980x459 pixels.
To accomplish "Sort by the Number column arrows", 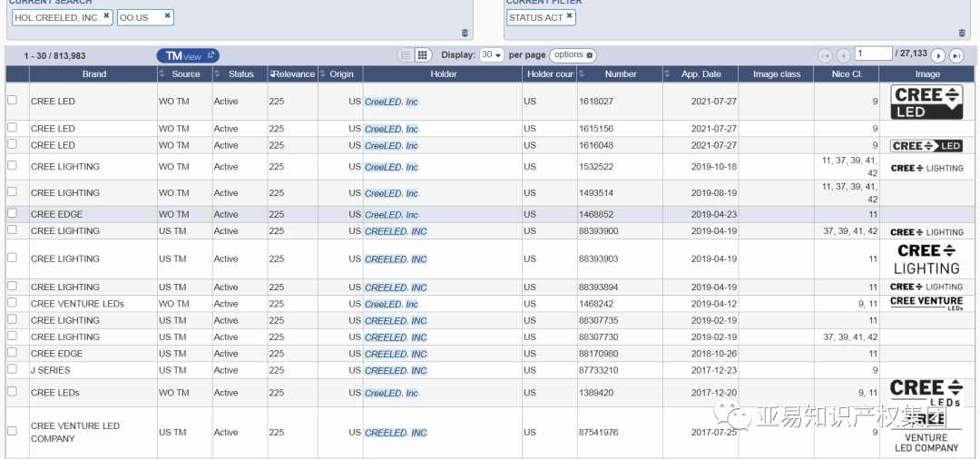I will [x=582, y=74].
